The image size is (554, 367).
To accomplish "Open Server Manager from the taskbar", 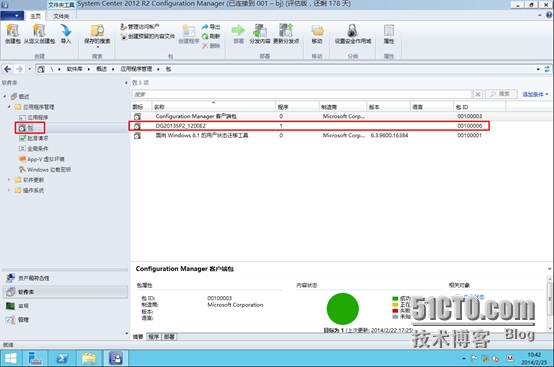I will coord(35,358).
